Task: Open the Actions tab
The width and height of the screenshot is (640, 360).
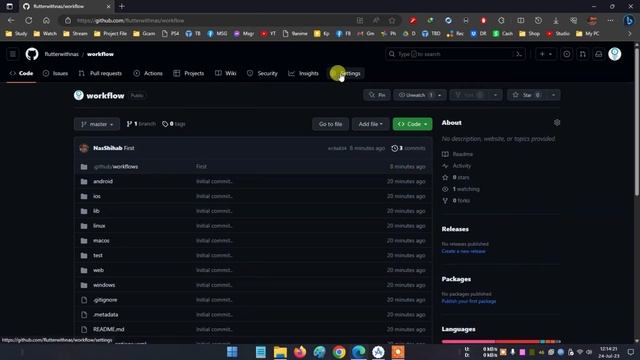Action: (148, 73)
